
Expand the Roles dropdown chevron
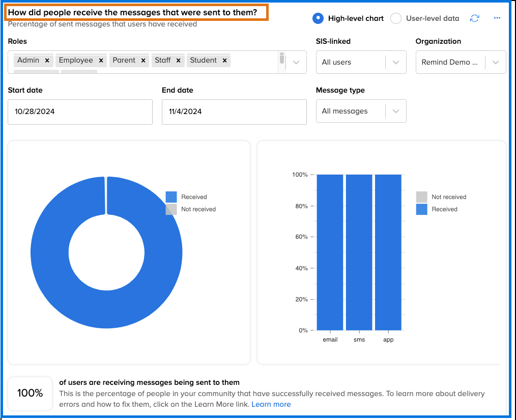[x=296, y=62]
